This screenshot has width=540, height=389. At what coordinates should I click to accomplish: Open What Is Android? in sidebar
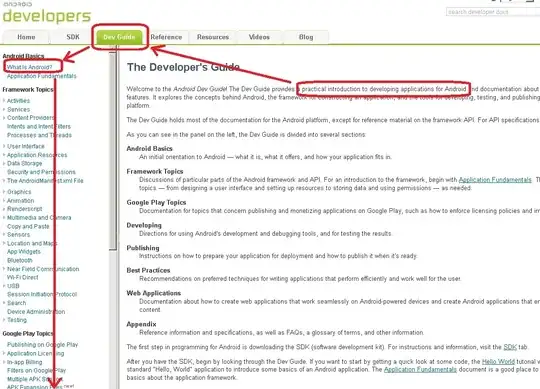click(29, 67)
